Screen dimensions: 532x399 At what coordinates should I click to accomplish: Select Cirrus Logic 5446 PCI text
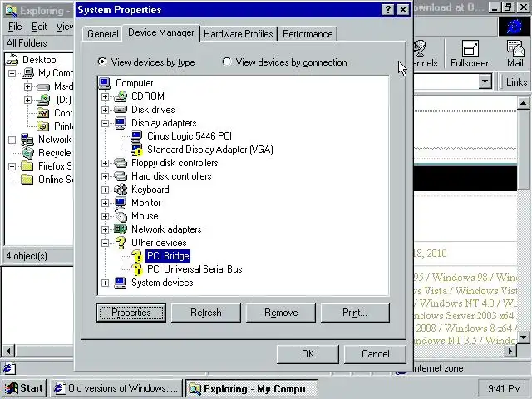click(190, 136)
